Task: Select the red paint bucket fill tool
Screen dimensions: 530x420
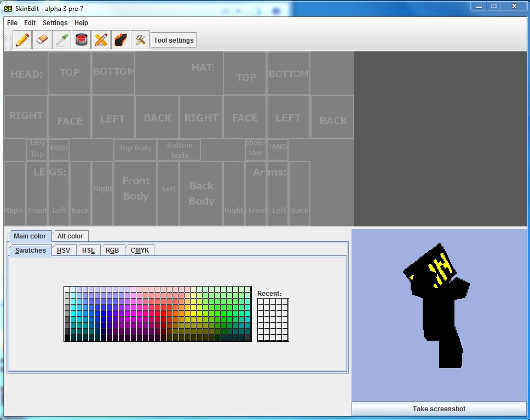Action: tap(82, 40)
